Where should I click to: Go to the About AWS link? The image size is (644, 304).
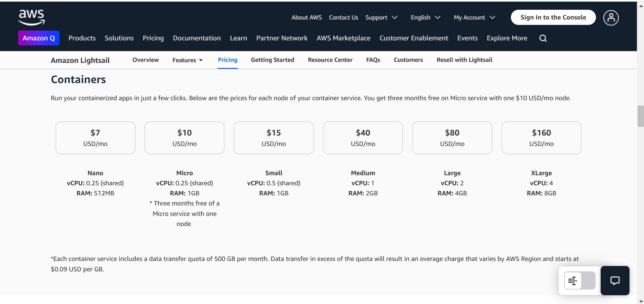[307, 17]
